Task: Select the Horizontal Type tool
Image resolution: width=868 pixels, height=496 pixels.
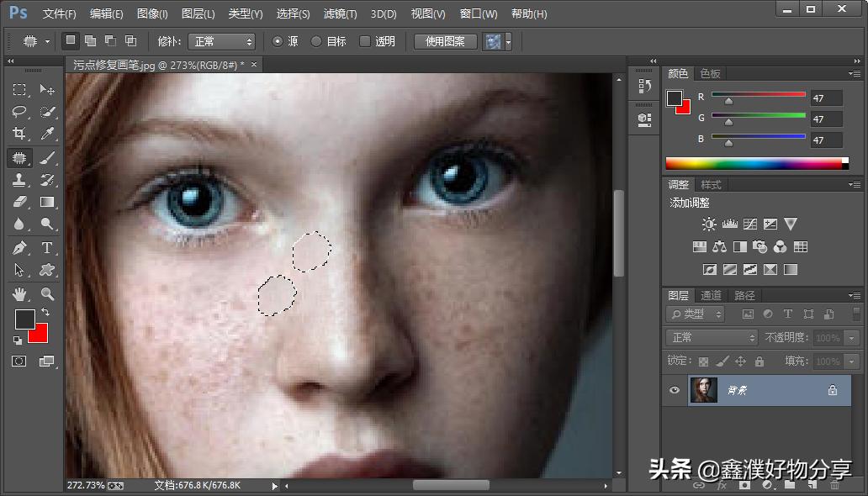Action: pos(47,247)
